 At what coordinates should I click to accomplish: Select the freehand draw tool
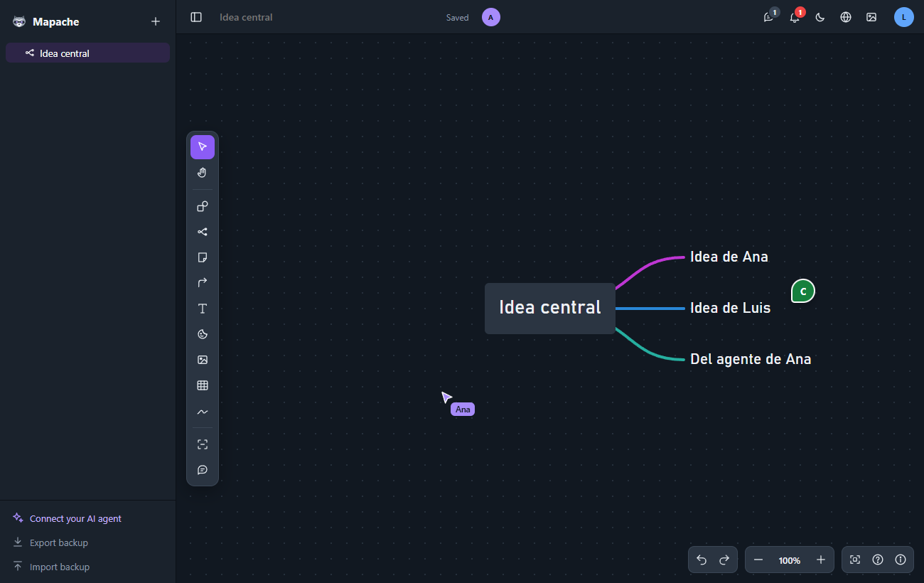[203, 411]
